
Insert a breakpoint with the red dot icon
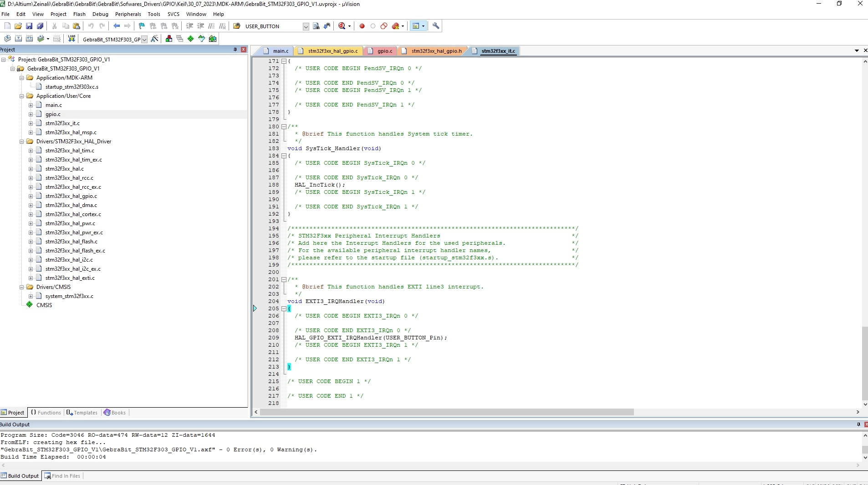tap(362, 26)
